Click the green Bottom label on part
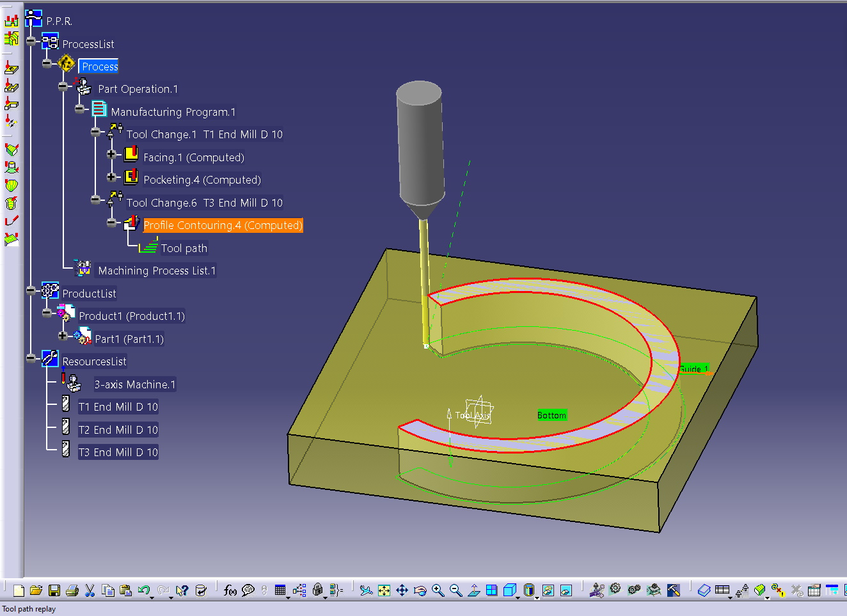 pos(551,415)
